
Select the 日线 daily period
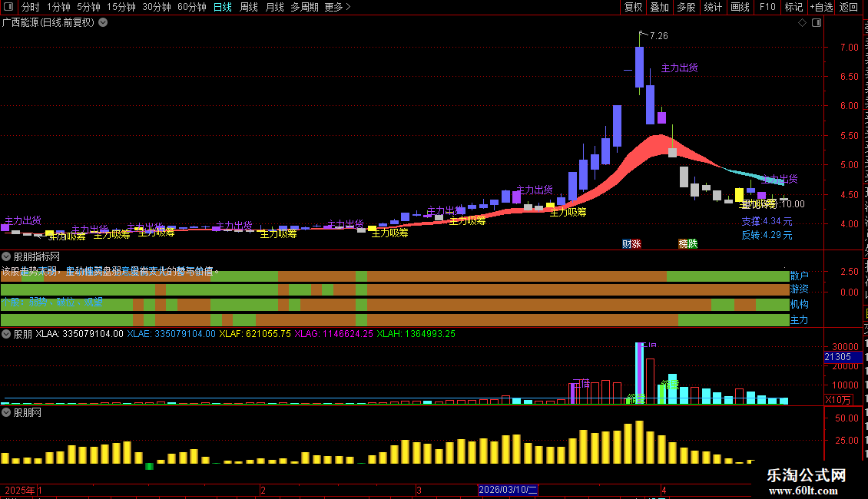pyautogui.click(x=223, y=7)
